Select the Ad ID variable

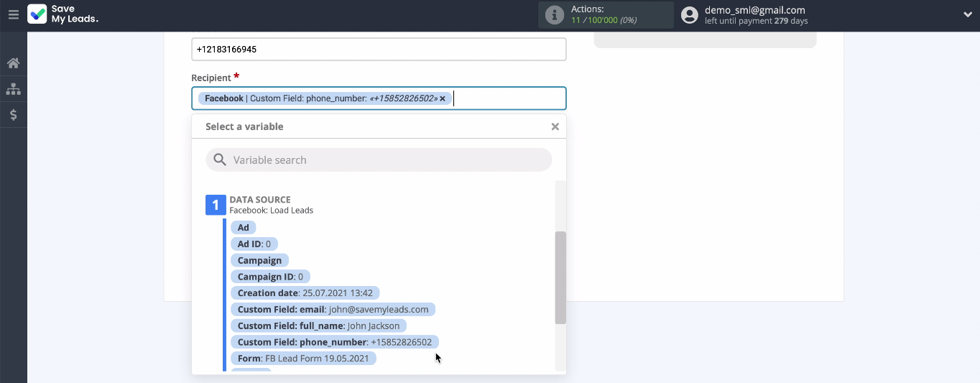(x=254, y=244)
